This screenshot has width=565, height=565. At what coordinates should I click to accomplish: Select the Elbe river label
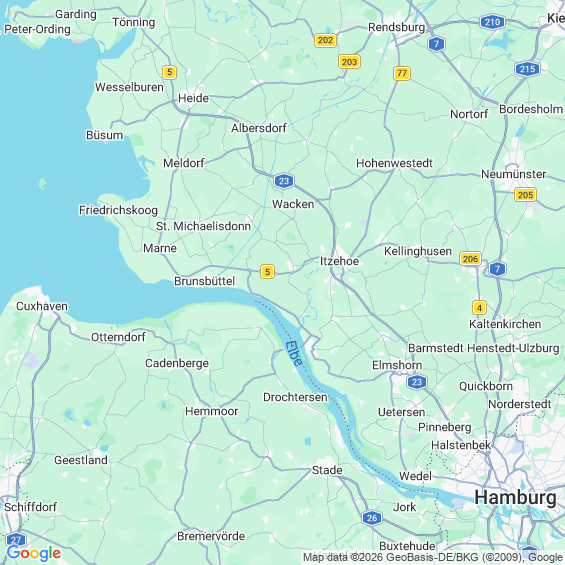coord(293,353)
